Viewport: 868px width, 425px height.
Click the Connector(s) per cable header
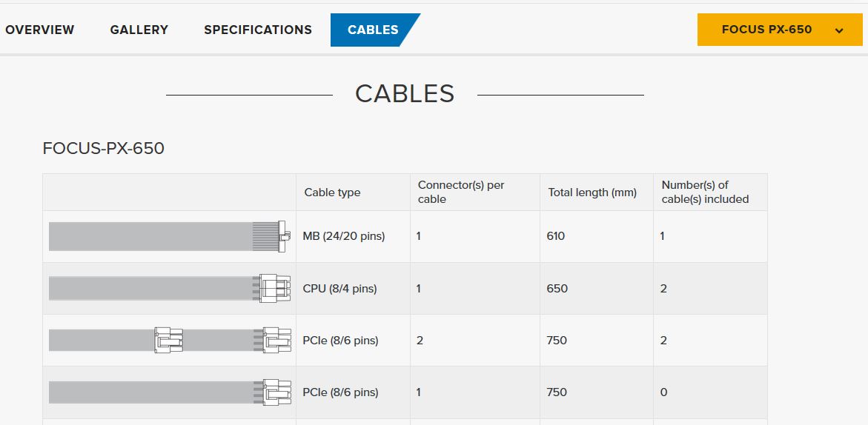[461, 192]
